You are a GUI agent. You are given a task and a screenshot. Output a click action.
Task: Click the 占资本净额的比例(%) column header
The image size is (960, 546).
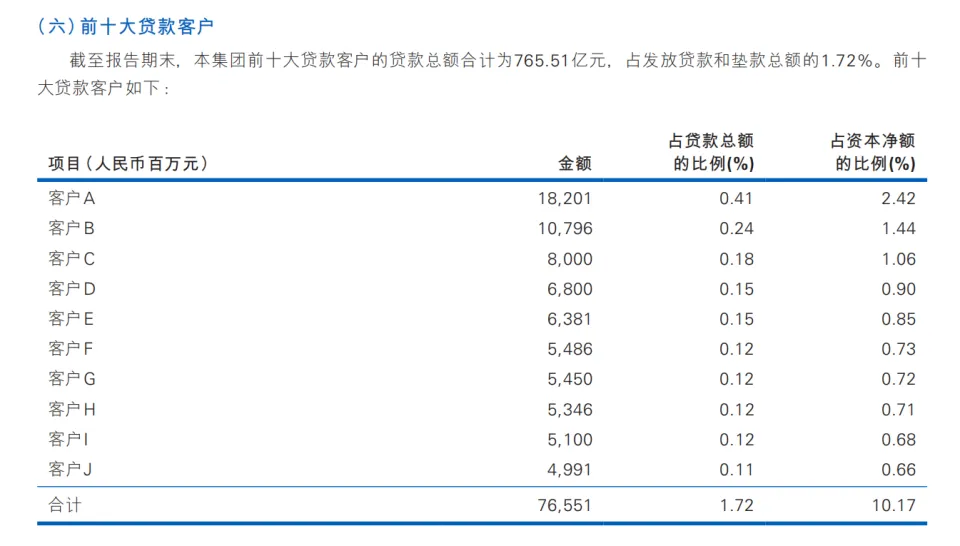[873, 152]
